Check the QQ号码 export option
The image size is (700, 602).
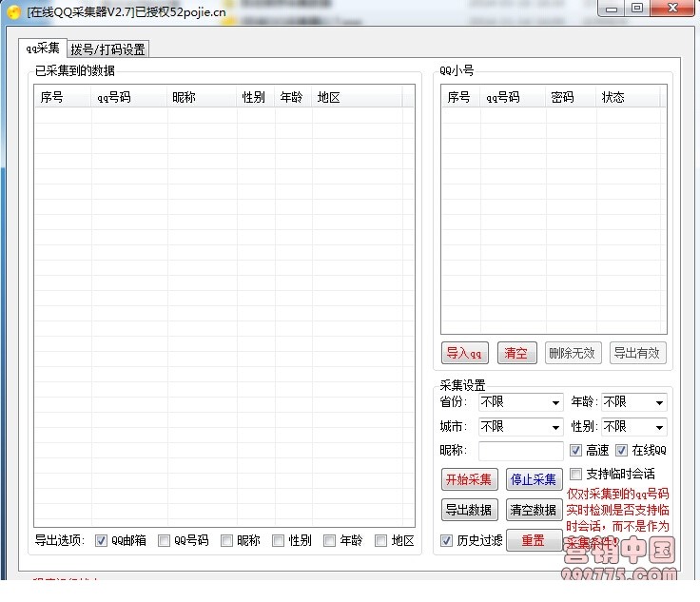[164, 541]
